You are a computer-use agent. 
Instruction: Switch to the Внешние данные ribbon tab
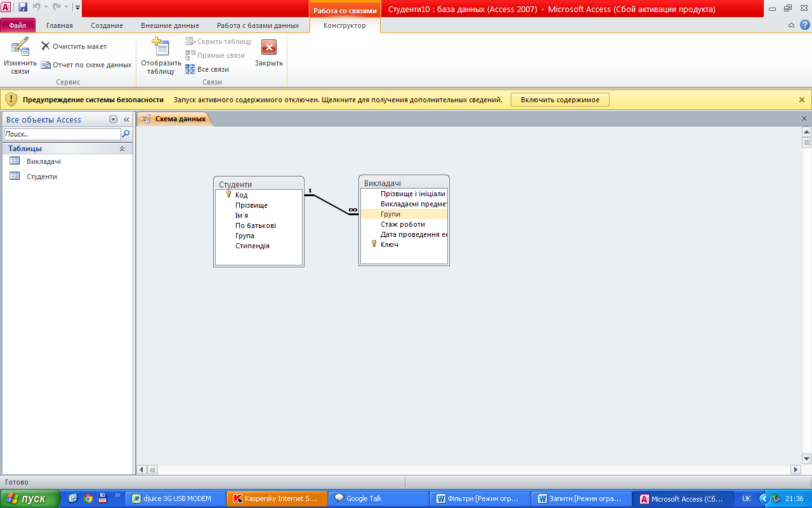point(169,25)
